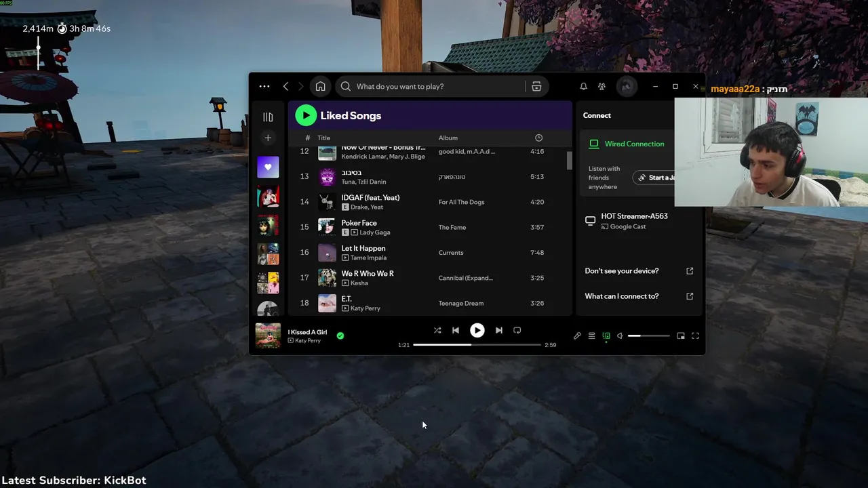Enter full screen view icon
868x488 pixels.
(x=695, y=335)
